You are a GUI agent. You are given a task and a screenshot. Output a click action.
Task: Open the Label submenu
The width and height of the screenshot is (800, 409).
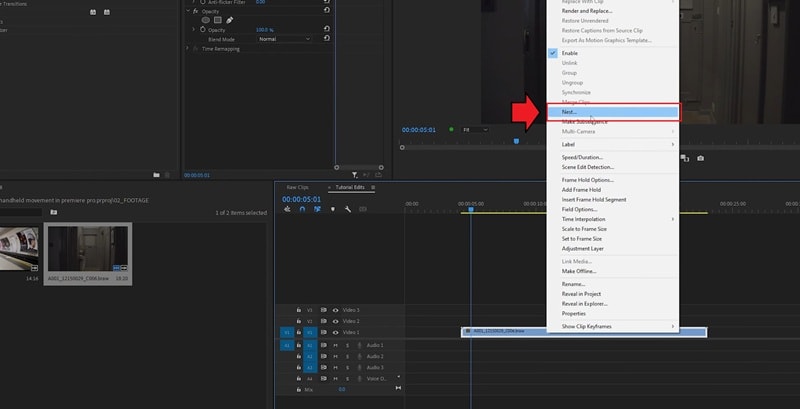(x=612, y=144)
